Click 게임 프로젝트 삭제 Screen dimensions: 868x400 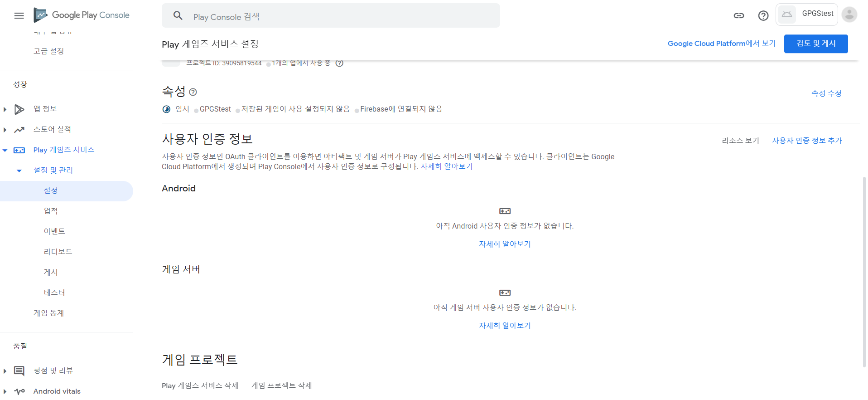(x=281, y=385)
